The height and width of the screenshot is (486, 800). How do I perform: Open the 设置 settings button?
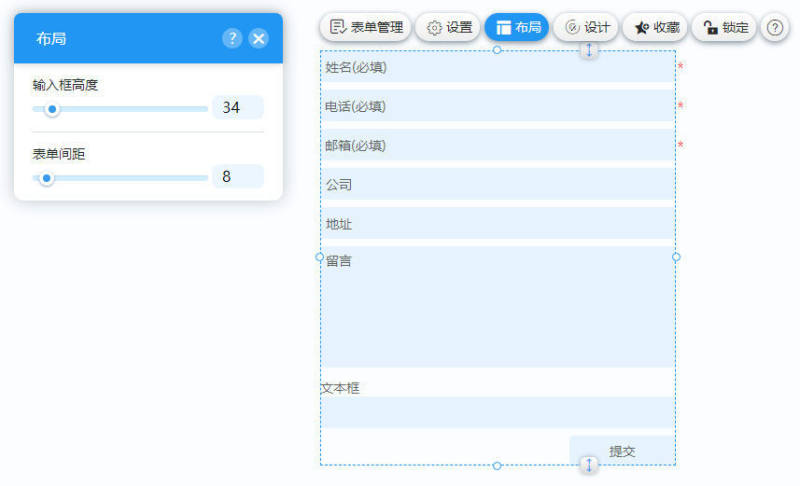[449, 28]
